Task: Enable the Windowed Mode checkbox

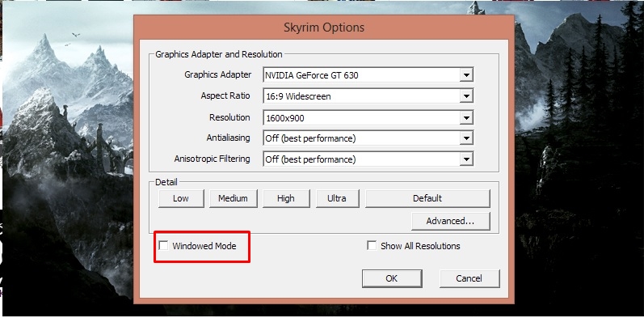Action: coord(163,246)
